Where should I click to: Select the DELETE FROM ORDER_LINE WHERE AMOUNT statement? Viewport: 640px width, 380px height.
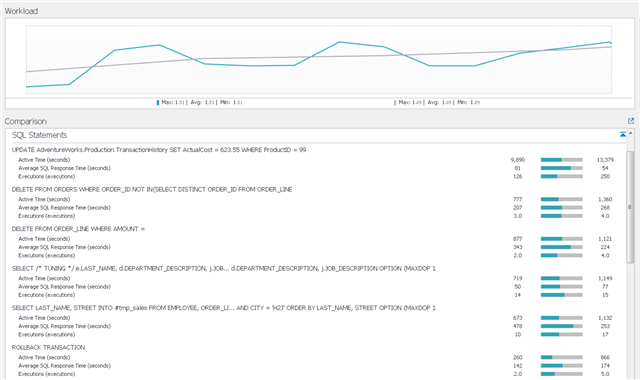[78, 229]
